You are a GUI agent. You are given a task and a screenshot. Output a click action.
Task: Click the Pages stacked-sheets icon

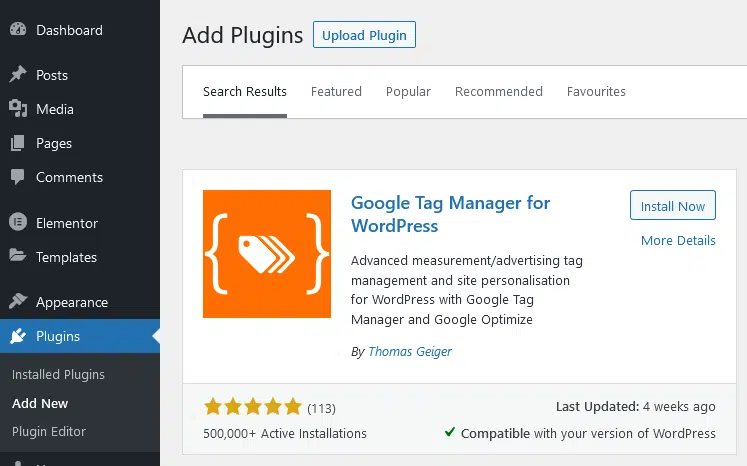point(18,143)
